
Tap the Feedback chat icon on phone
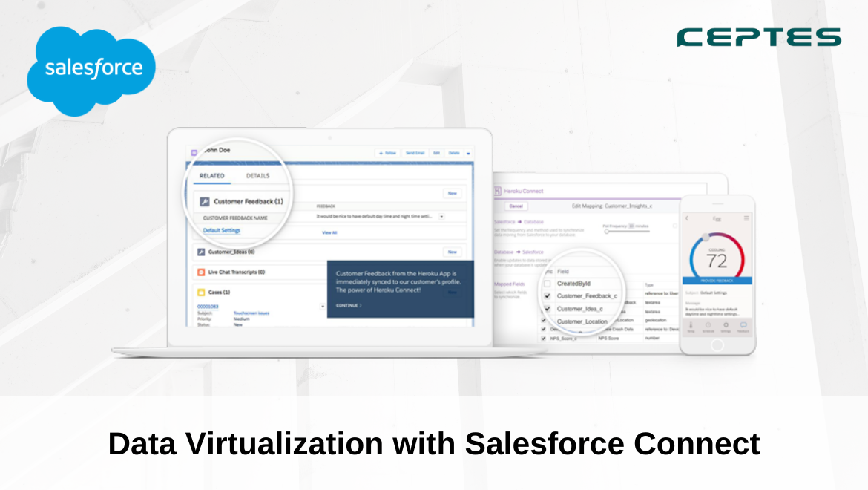[x=743, y=326]
